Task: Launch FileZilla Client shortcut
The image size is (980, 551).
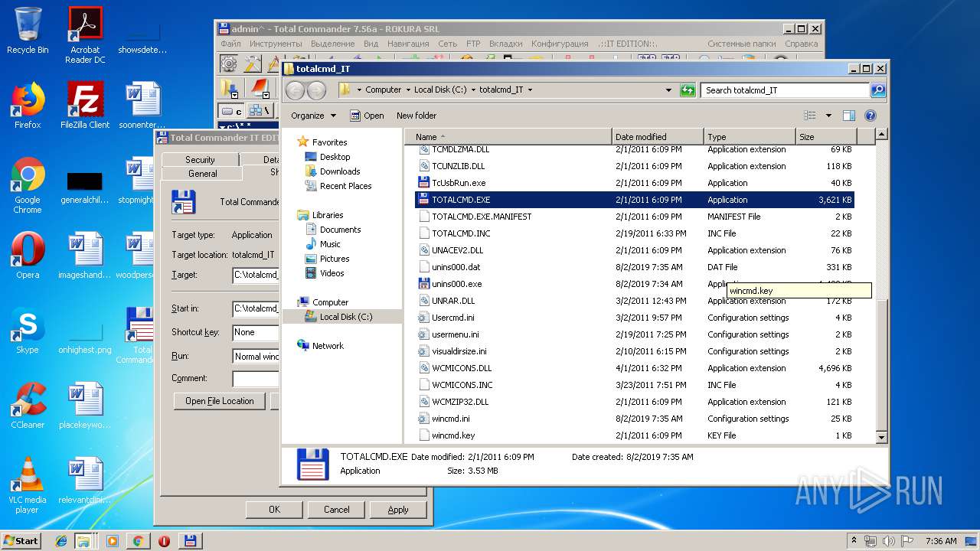Action: (x=85, y=106)
